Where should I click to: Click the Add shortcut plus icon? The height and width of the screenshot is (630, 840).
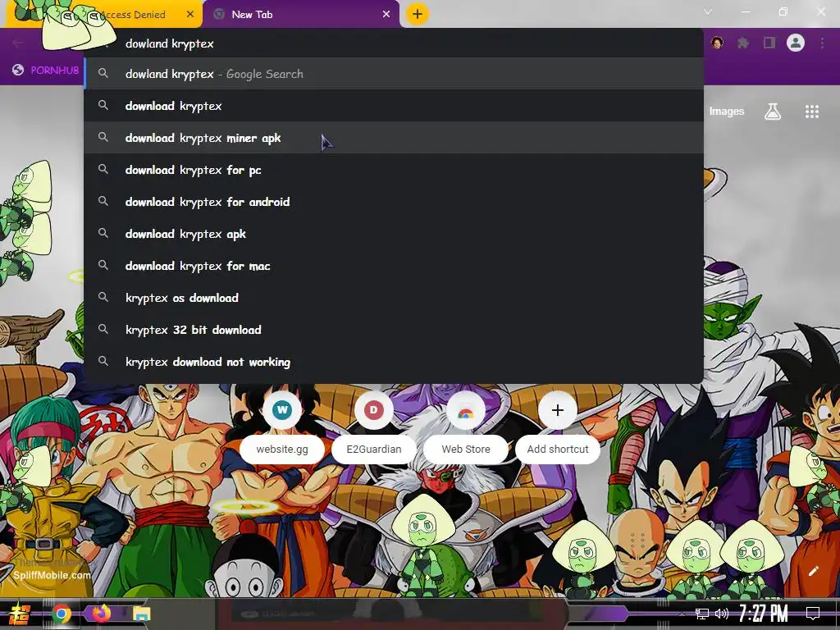pyautogui.click(x=558, y=410)
